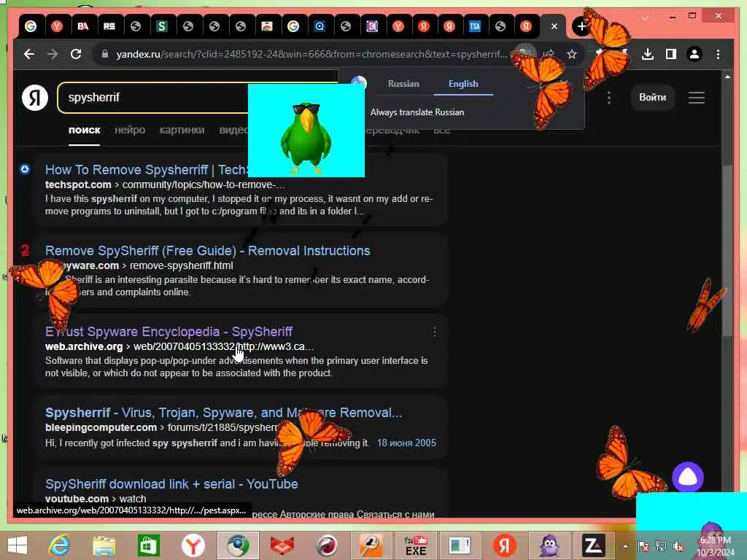Open the red Я taskbar icon
Screen dimensions: 747x560
pos(505,545)
